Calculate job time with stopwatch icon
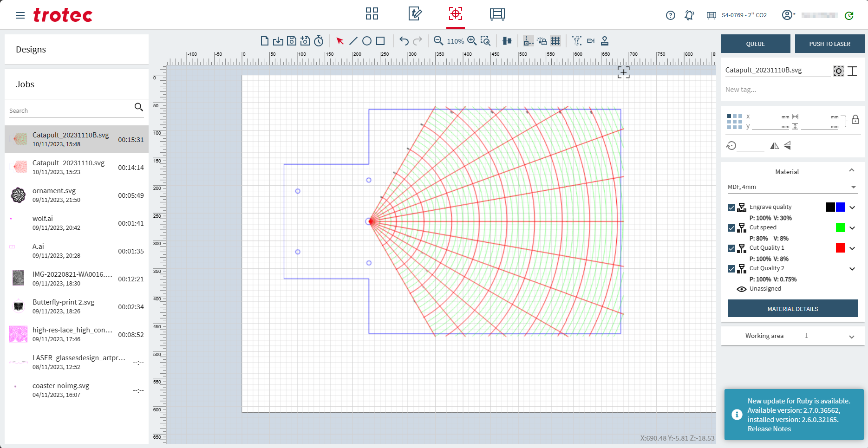Image resolution: width=868 pixels, height=448 pixels. click(x=319, y=41)
